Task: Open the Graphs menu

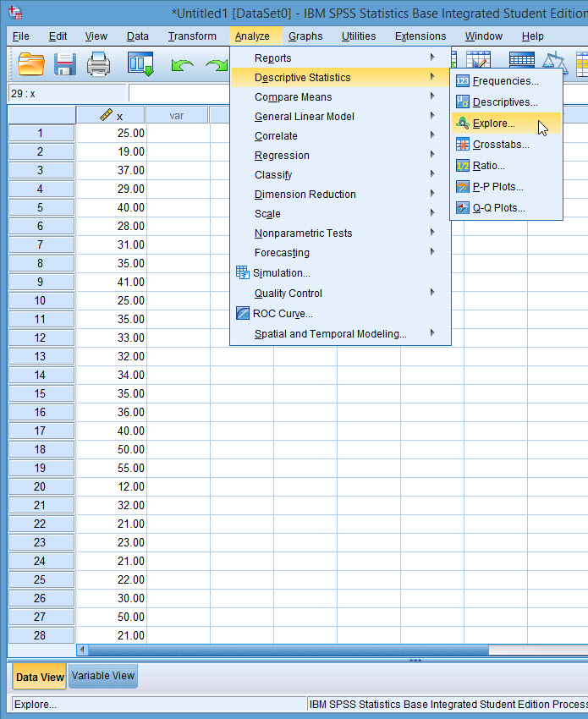Action: point(305,36)
